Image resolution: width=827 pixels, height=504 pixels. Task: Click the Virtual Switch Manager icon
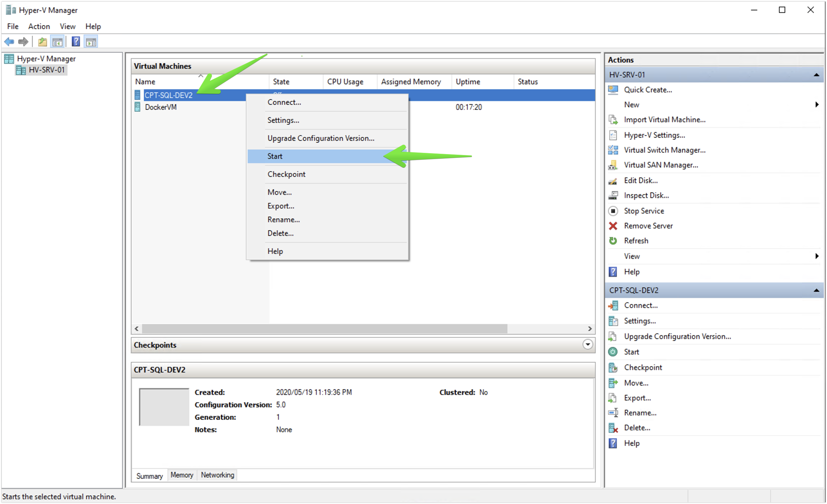pos(613,150)
